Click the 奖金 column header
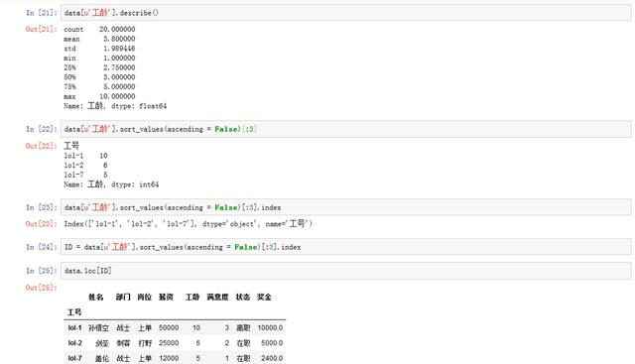The image size is (635, 364). [264, 298]
